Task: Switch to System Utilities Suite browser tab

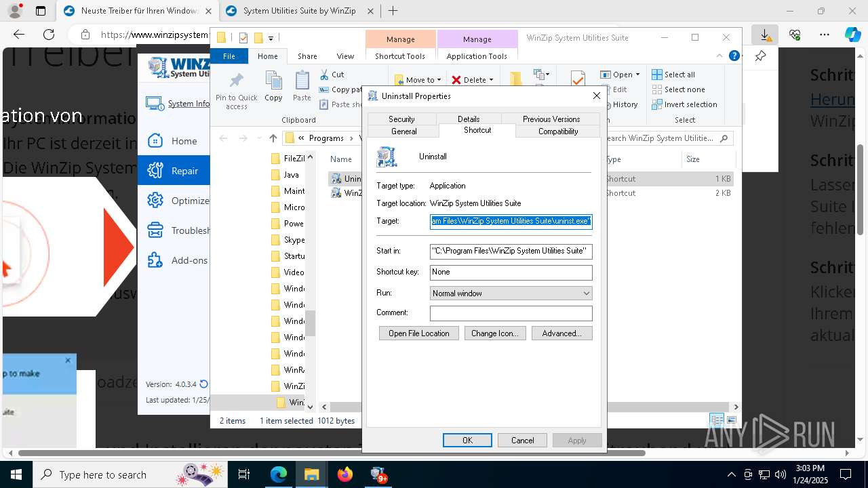Action: (300, 11)
